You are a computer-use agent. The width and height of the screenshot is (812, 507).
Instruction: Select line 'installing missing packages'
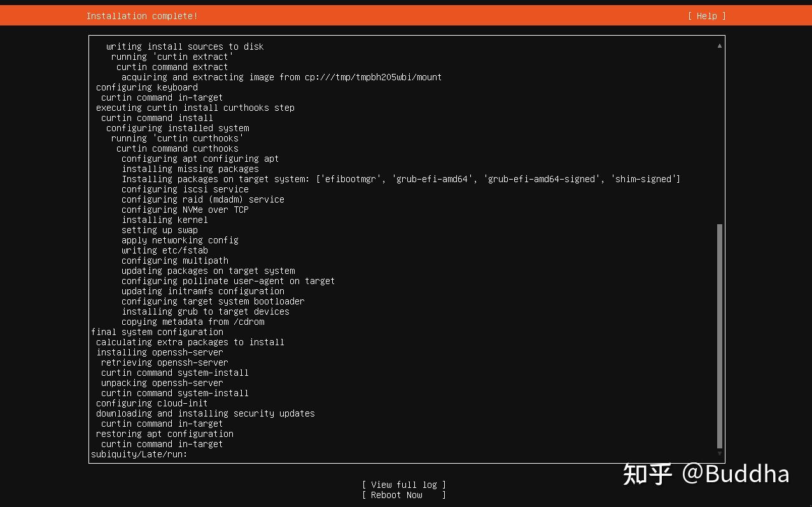point(190,169)
